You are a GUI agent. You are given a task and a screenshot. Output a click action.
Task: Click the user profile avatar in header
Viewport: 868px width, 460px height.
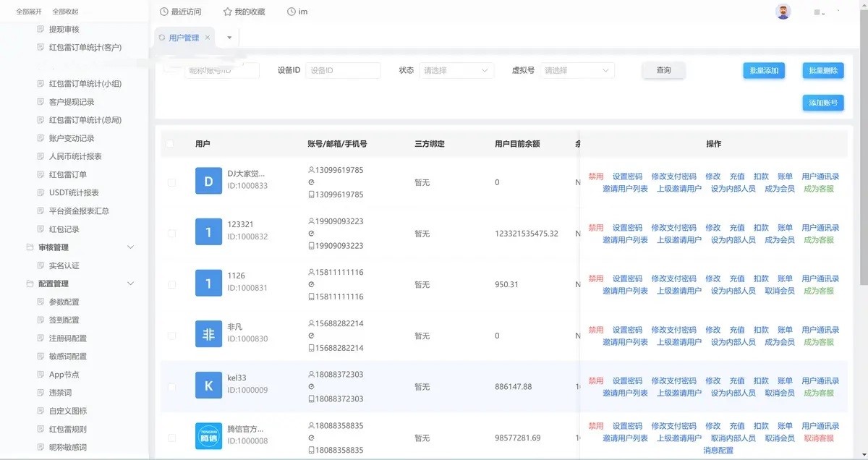pyautogui.click(x=783, y=12)
